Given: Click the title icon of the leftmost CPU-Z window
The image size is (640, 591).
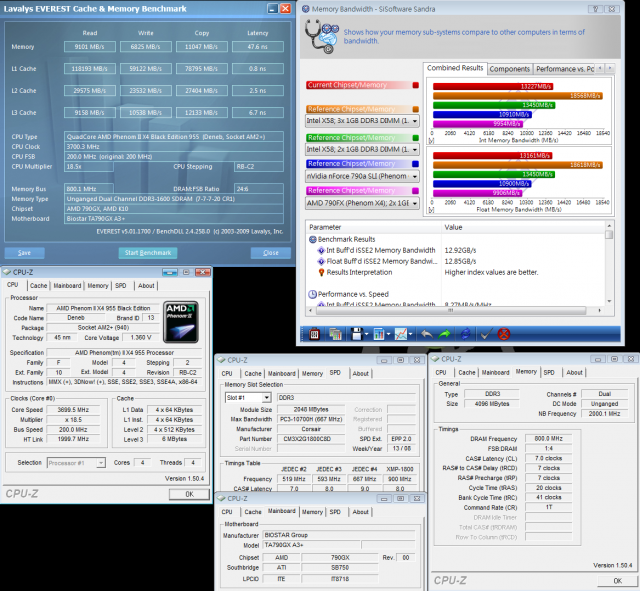Looking at the screenshot, I should click(7, 272).
